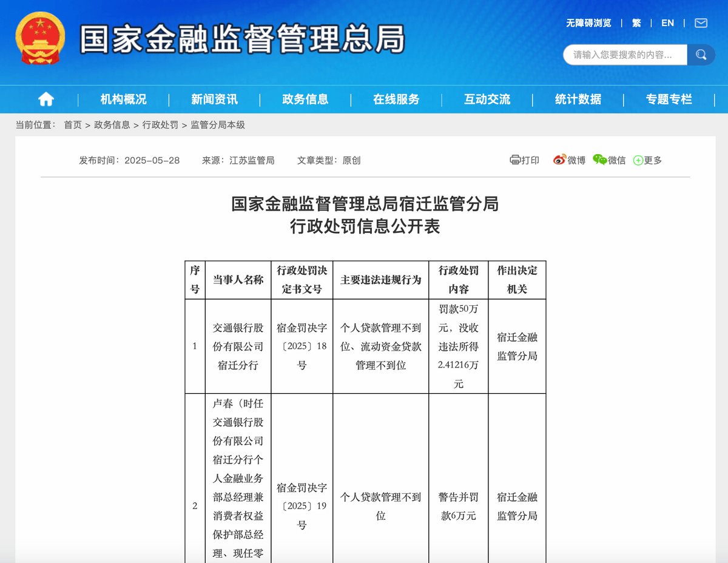728x563 pixels.
Task: Go to 行政处罚 in the breadcrumb
Action: tap(160, 125)
